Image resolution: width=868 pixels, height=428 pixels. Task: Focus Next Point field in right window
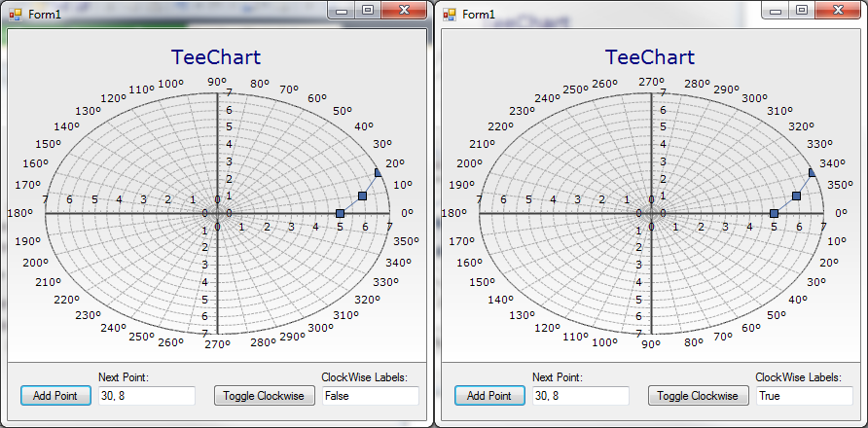click(x=581, y=396)
